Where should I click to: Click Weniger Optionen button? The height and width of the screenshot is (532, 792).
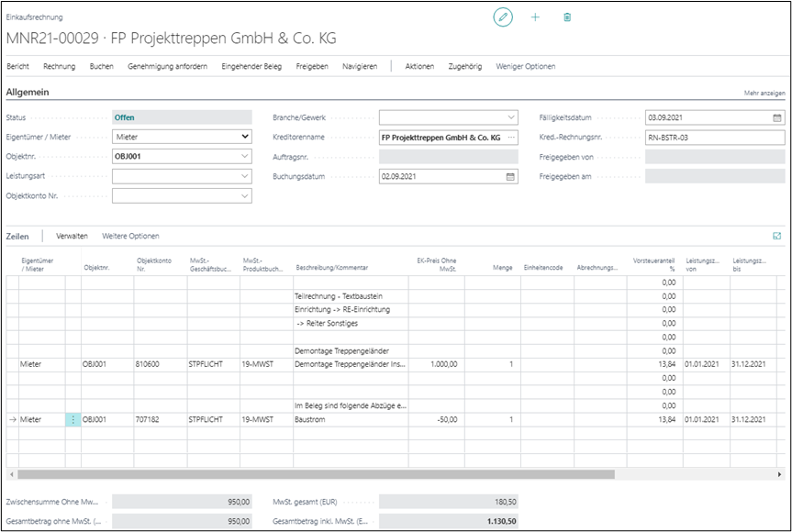click(525, 66)
